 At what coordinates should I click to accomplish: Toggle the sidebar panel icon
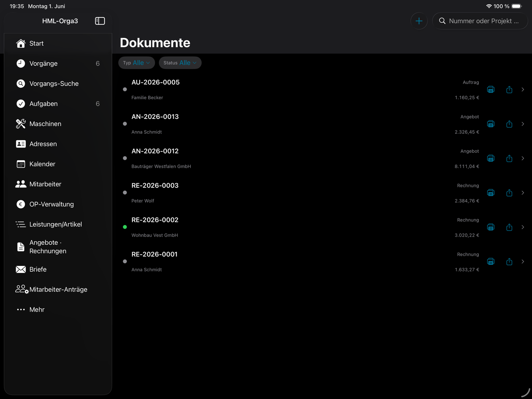(x=100, y=21)
